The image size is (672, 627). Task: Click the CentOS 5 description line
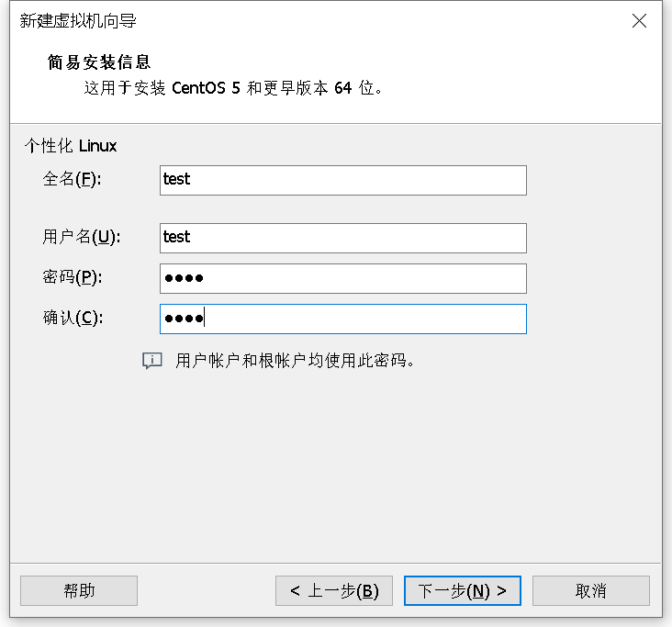233,88
